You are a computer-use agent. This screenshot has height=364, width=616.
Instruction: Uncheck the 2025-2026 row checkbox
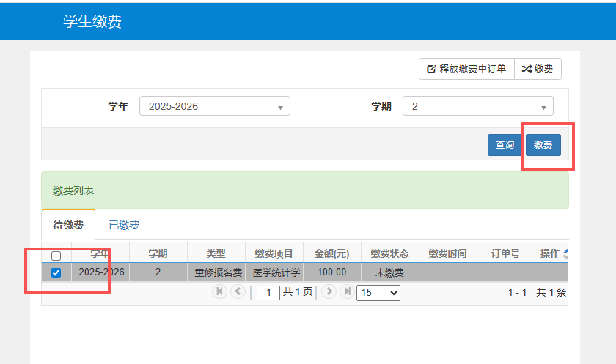click(x=56, y=272)
